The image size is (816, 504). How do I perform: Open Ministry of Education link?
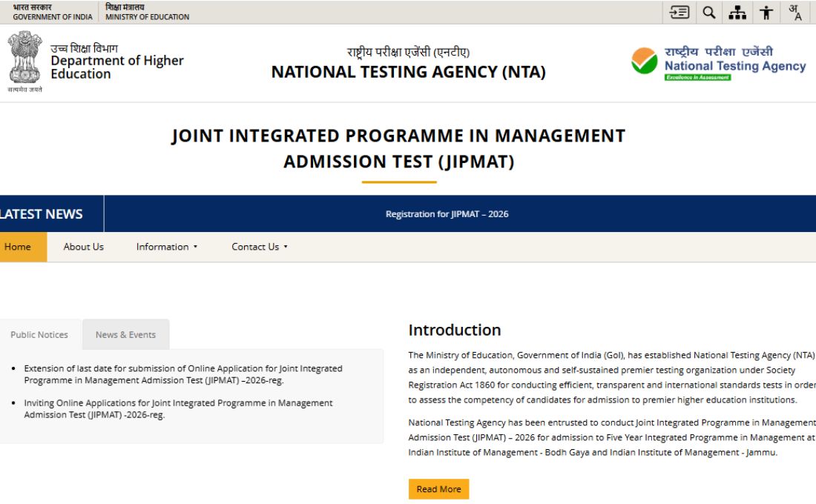[148, 12]
